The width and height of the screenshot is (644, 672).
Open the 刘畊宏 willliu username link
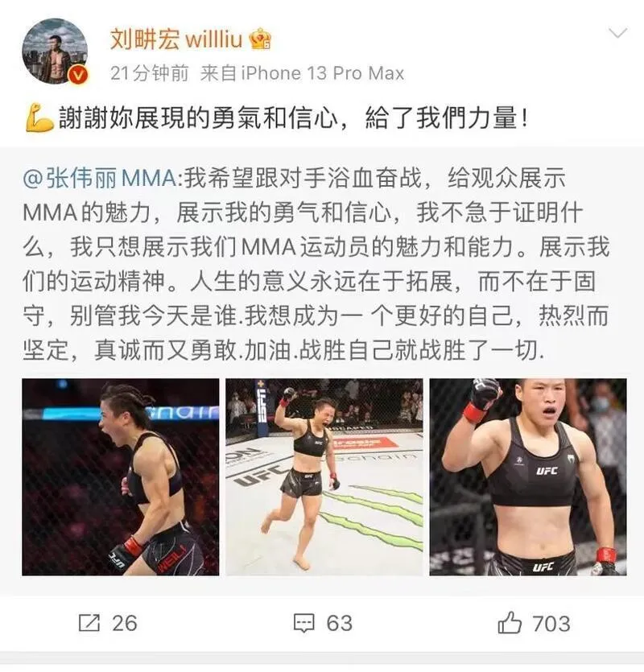pos(176,39)
